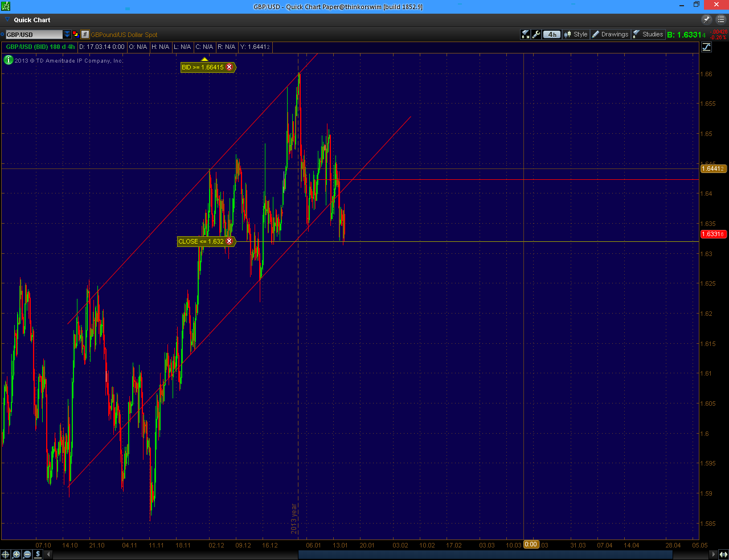Click the 1.62 price level on axis
729x560 pixels.
pyautogui.click(x=706, y=314)
